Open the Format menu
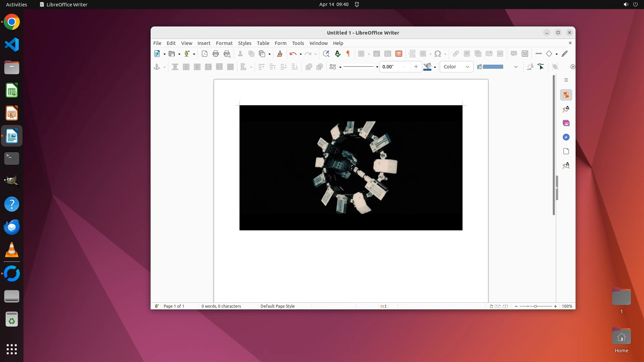Viewport: 644px width, 362px height. (224, 43)
